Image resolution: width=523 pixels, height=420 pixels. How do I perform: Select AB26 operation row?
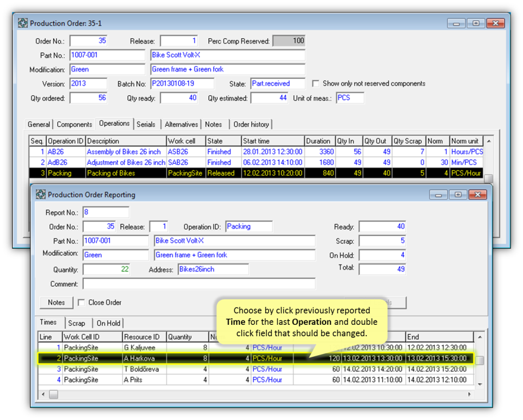point(256,152)
